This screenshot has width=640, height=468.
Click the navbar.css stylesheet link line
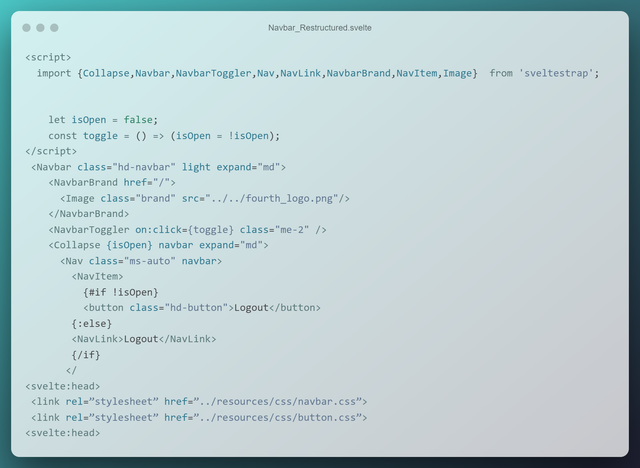pos(199,402)
